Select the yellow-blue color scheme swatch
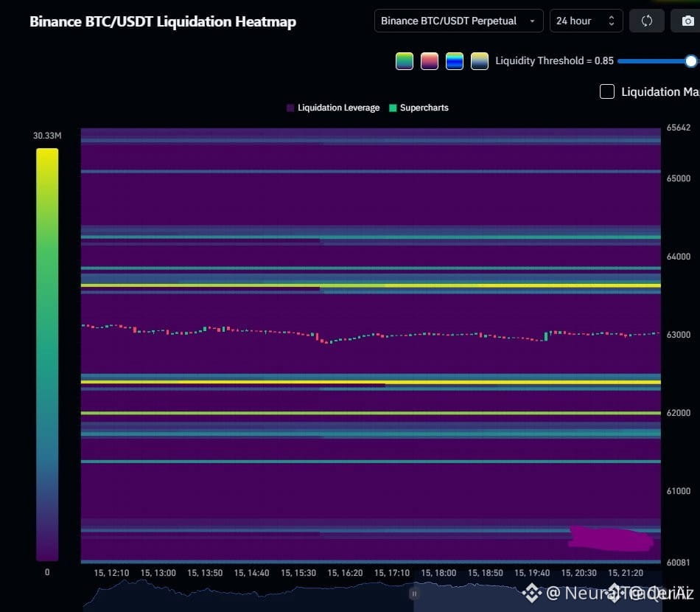The image size is (700, 612). 480,61
